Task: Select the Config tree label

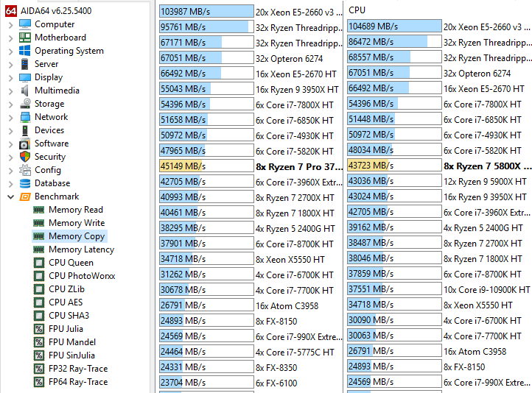Action: click(x=48, y=170)
